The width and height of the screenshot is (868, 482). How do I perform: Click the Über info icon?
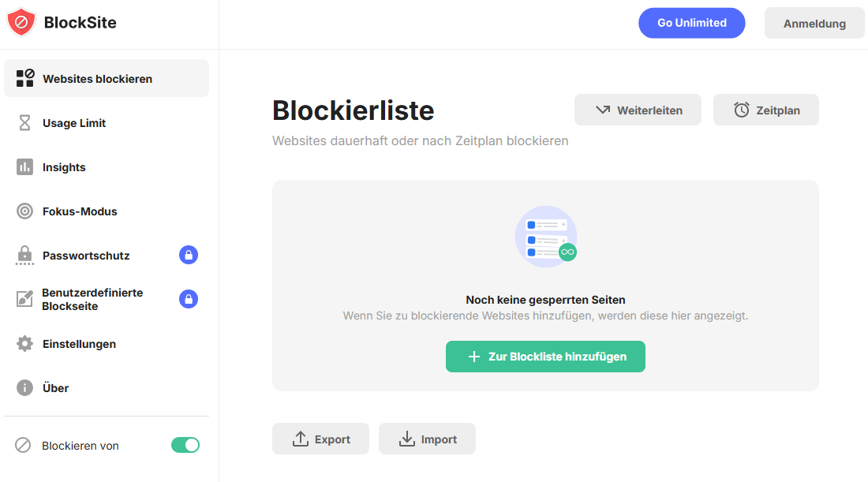point(25,388)
